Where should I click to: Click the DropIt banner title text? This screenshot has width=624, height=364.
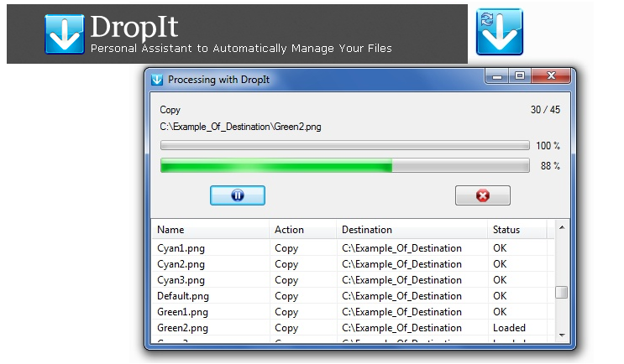134,28
